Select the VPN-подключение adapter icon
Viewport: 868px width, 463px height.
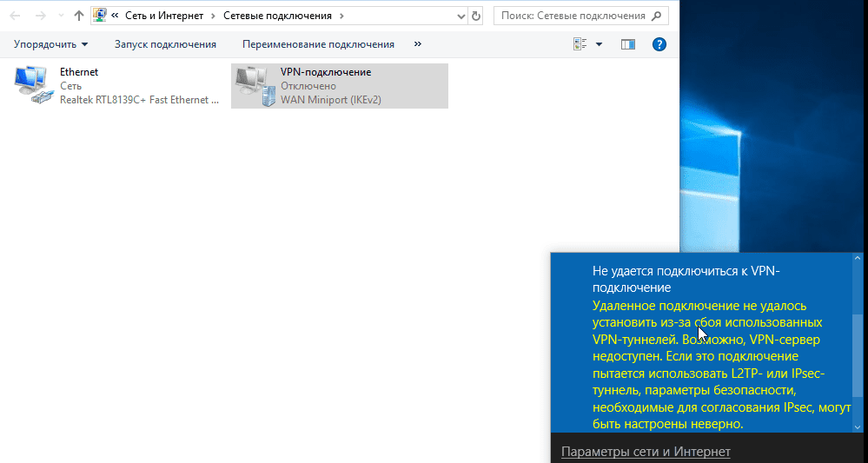255,86
